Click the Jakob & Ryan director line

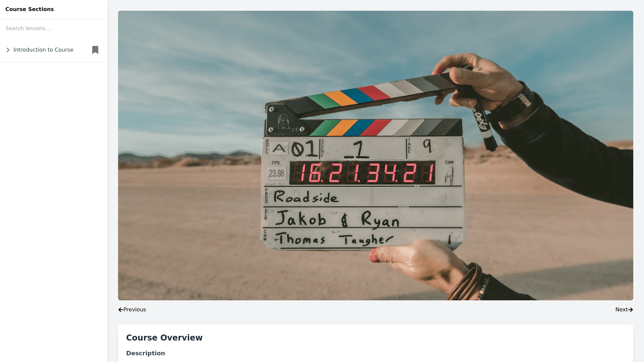[337, 220]
